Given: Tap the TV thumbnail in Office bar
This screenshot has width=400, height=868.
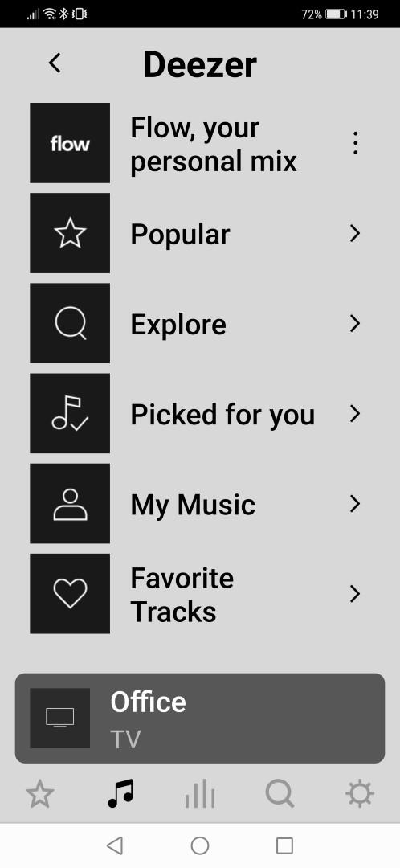Looking at the screenshot, I should [x=59, y=718].
